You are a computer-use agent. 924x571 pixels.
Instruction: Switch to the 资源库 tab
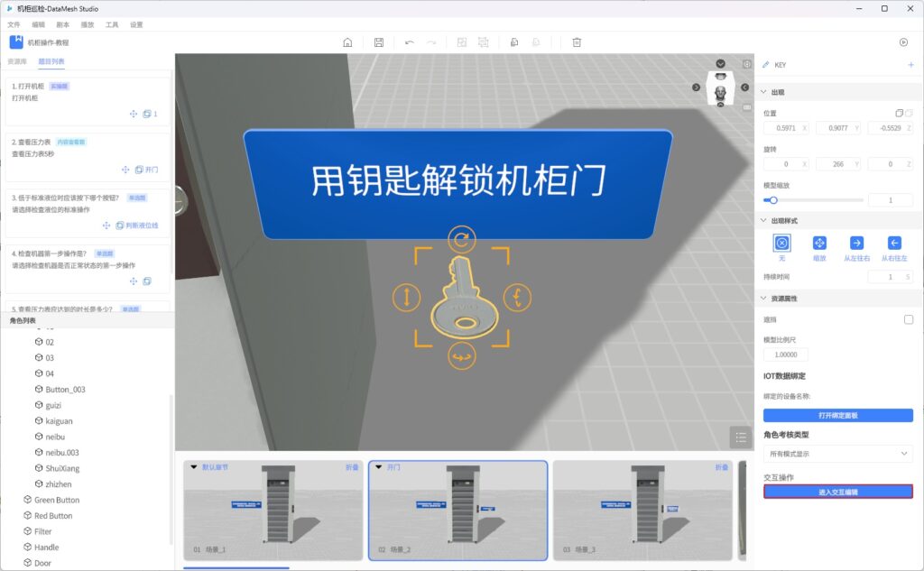click(17, 61)
